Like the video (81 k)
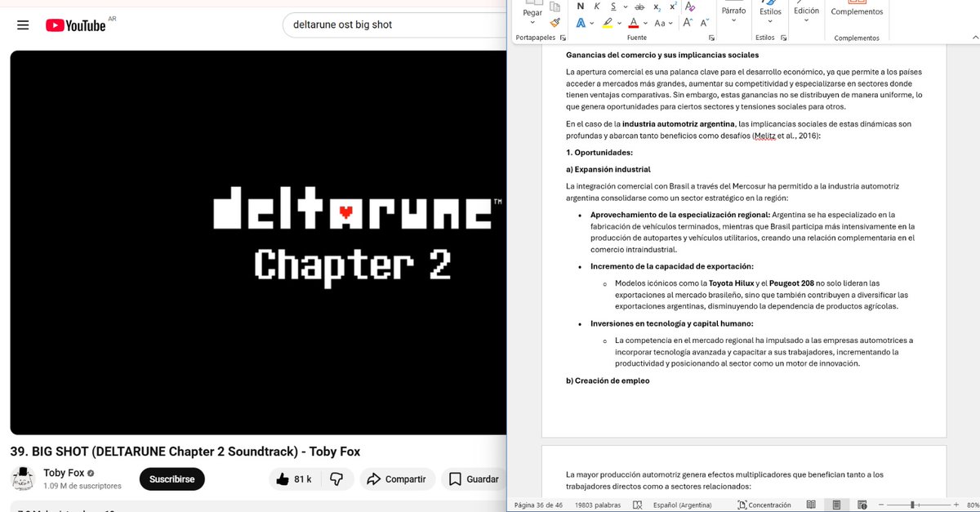This screenshot has height=512, width=980. (295, 479)
